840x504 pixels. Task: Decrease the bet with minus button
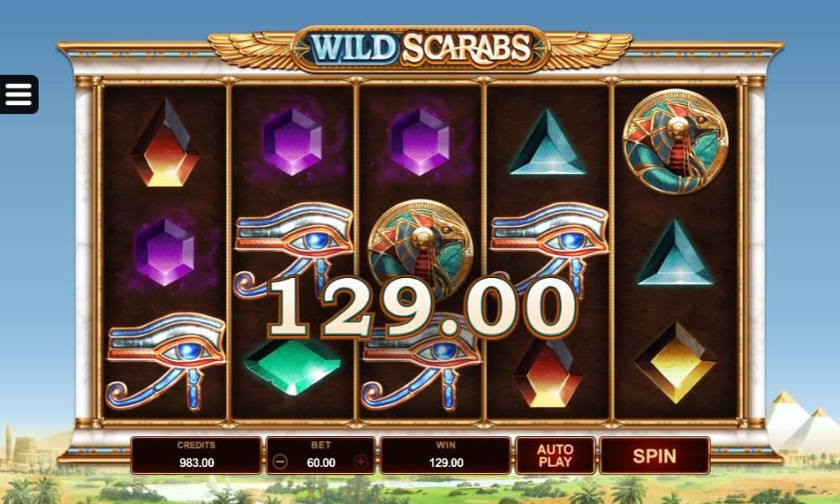[x=281, y=462]
